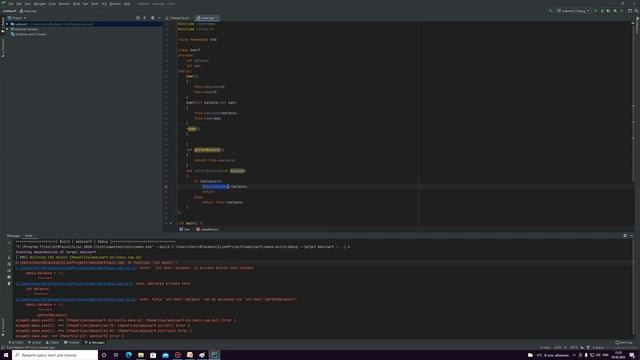Click the first icon in Messages panel left toolbar
Viewport: 640px width, 360px height.
click(x=9, y=243)
